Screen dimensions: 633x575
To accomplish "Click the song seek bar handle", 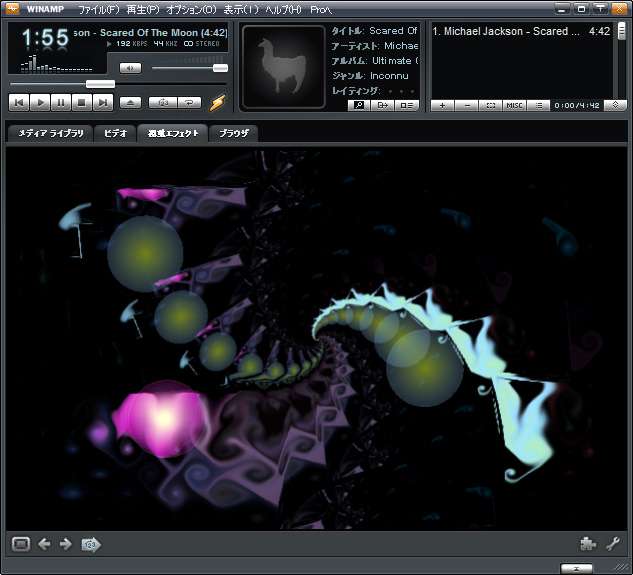I will pos(101,84).
